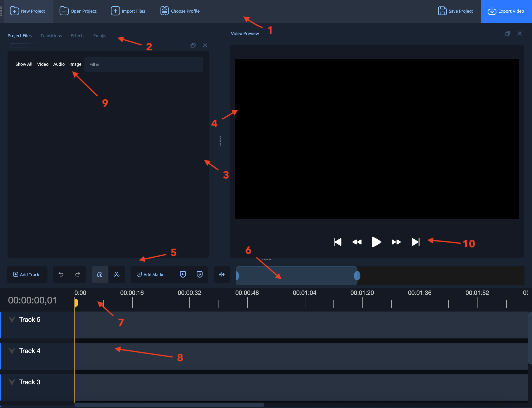Click the timeline zoom slider right handle
The image size is (532, 408).
point(357,275)
